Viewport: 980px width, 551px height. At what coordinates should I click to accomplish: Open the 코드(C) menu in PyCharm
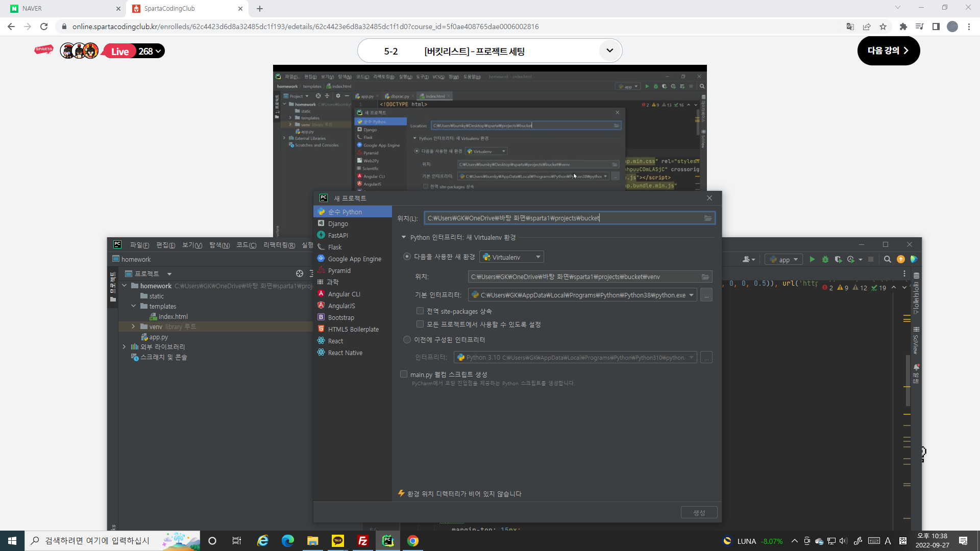point(246,245)
